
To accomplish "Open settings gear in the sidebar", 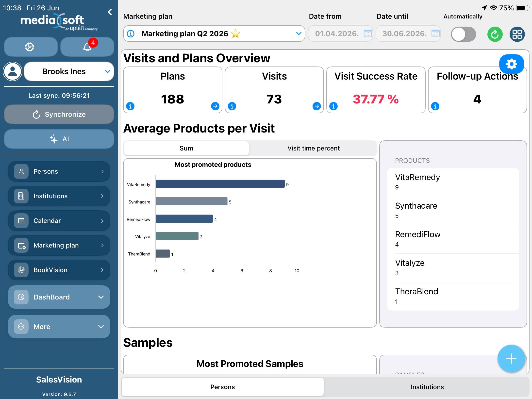I will click(x=31, y=47).
